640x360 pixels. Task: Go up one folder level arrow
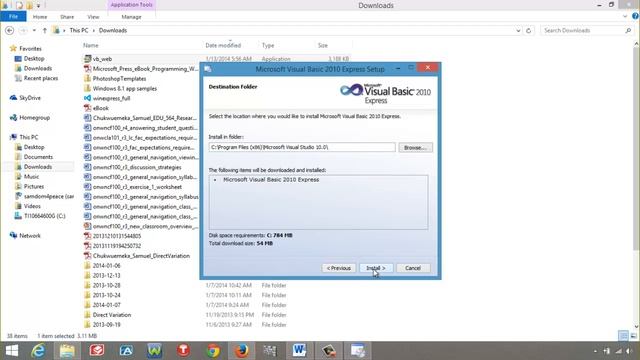44,31
